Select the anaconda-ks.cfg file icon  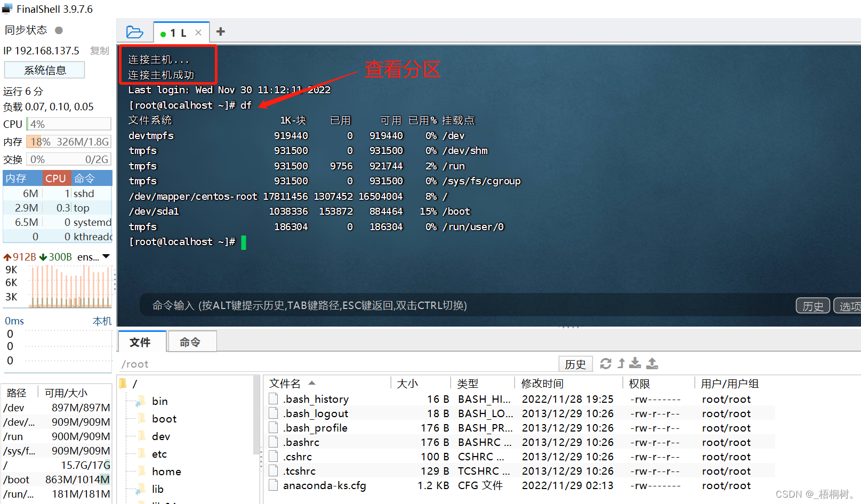click(273, 485)
